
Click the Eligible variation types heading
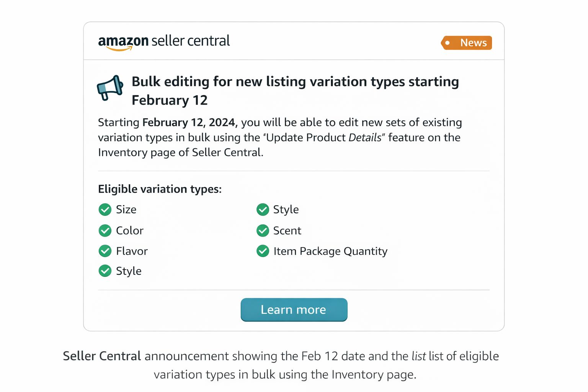coord(160,189)
